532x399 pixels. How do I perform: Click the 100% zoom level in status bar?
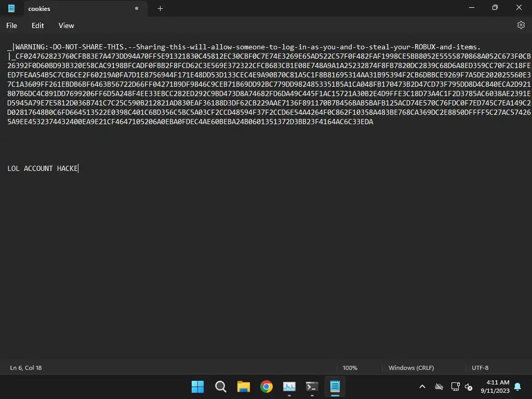pos(350,368)
